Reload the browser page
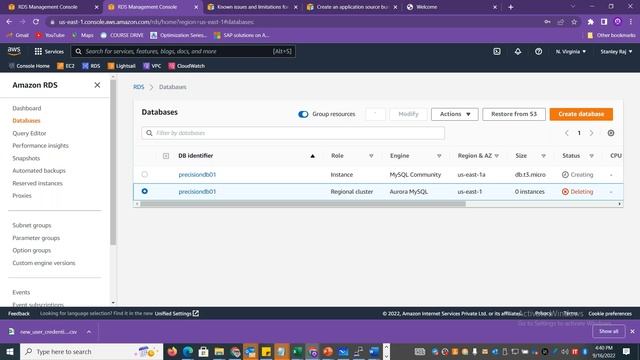 click(36, 22)
